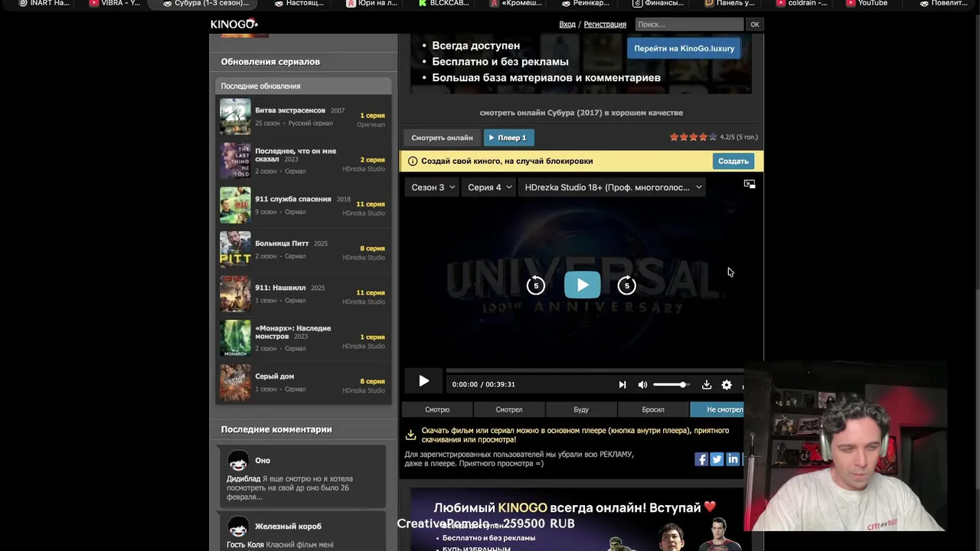Switch to the Финансы browser tab

658,3
